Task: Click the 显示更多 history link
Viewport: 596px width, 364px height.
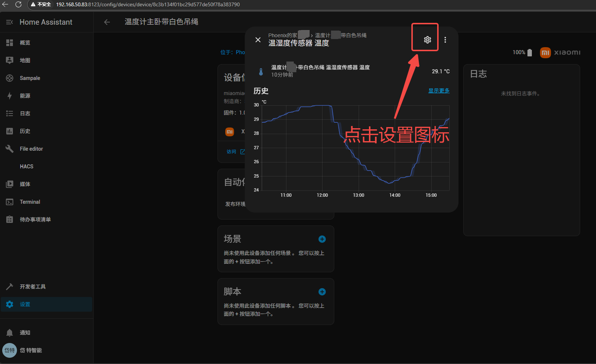Action: (x=439, y=91)
